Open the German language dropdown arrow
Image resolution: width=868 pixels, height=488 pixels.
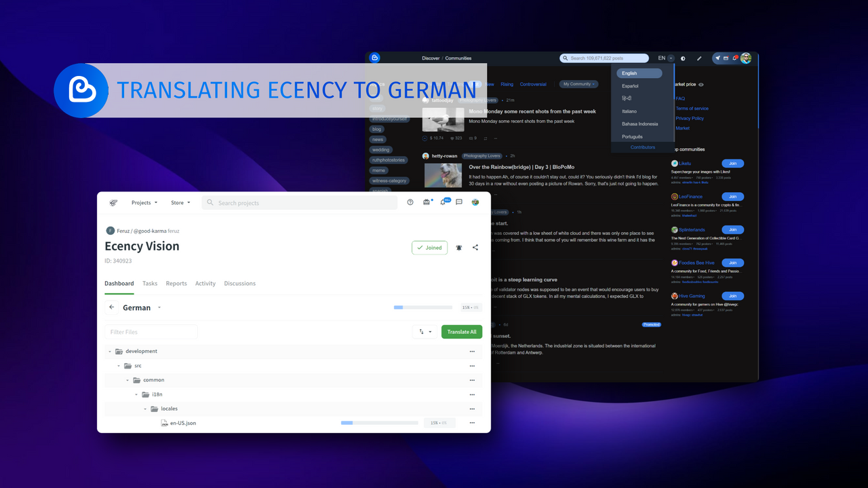pos(159,307)
